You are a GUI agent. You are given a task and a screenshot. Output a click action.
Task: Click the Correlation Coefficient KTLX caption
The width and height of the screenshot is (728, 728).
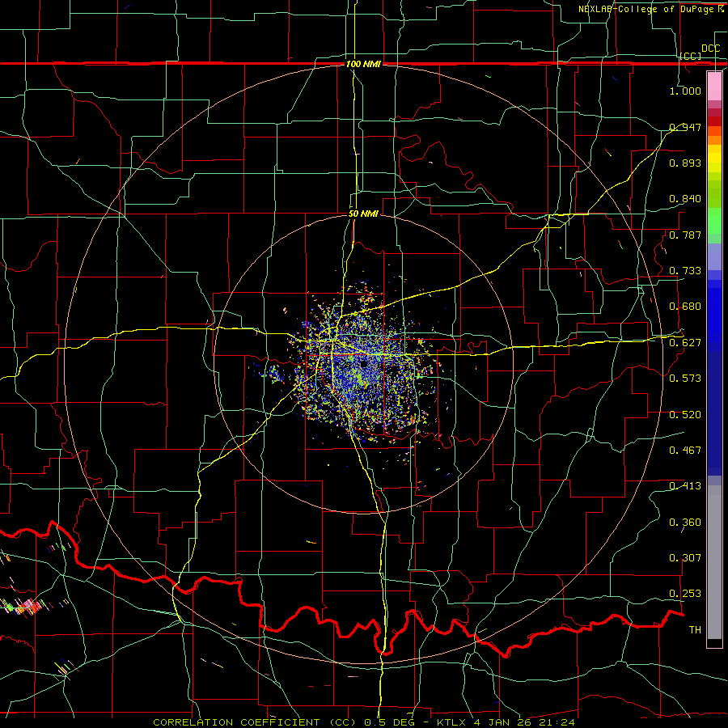pyautogui.click(x=364, y=722)
